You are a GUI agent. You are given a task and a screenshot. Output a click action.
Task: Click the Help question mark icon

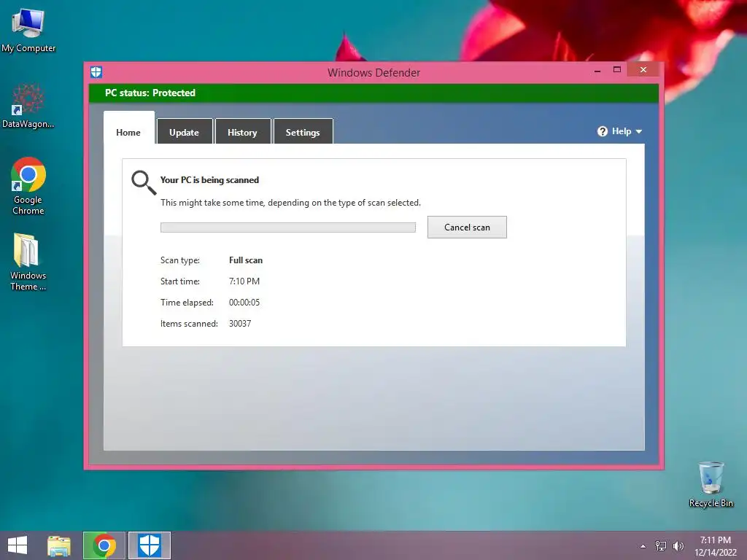(x=603, y=131)
